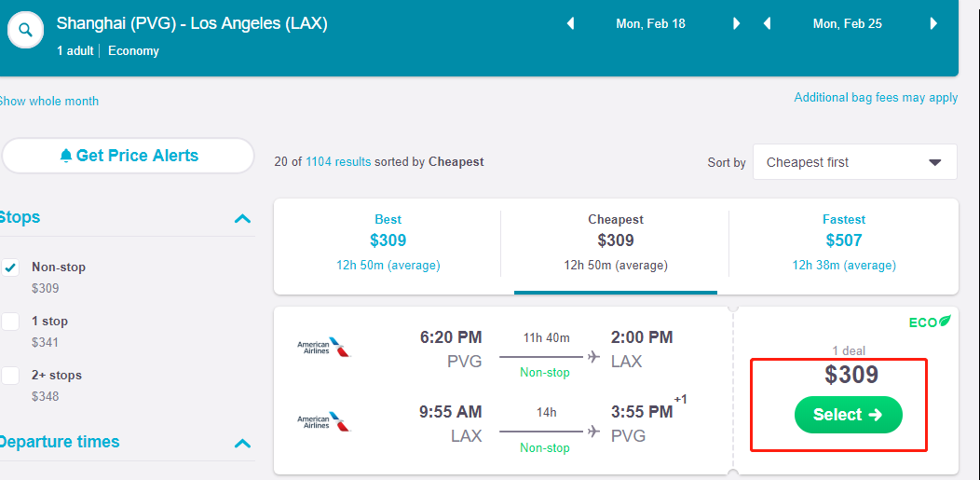Go to next return date
The height and width of the screenshot is (480, 980).
point(933,24)
